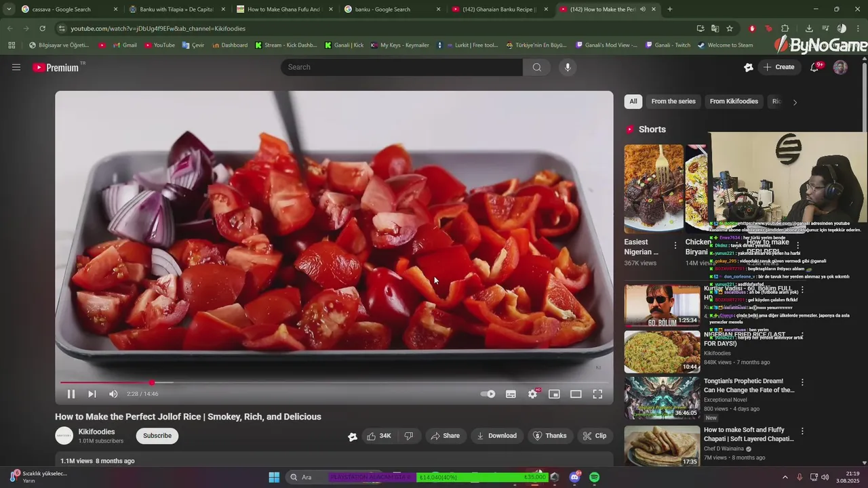Open Discord from taskbar
This screenshot has width=868, height=488.
[x=574, y=477]
